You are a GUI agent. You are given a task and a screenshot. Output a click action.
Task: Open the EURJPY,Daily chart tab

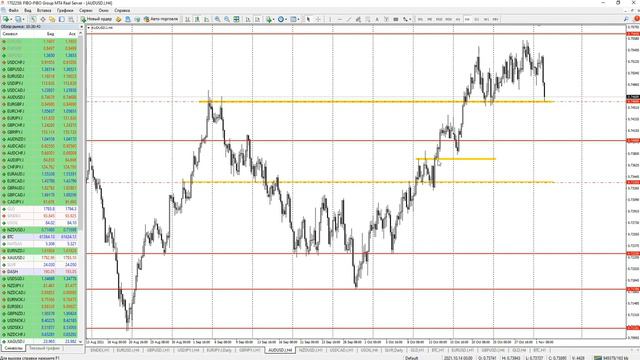click(219, 350)
